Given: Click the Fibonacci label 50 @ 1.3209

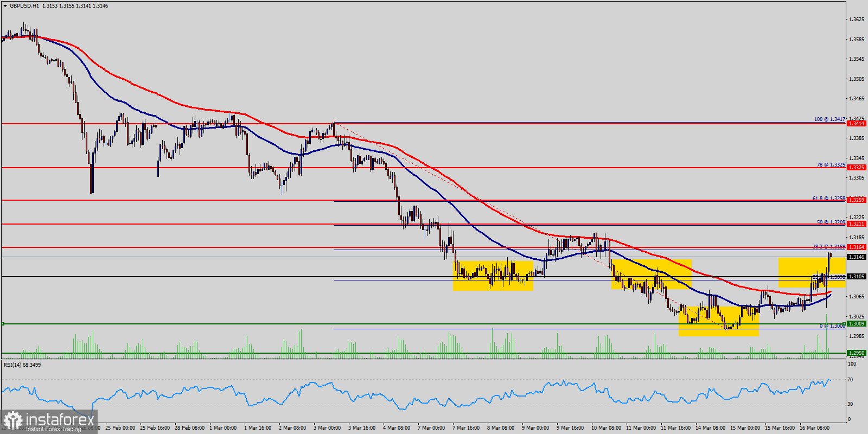Looking at the screenshot, I should click(x=831, y=222).
